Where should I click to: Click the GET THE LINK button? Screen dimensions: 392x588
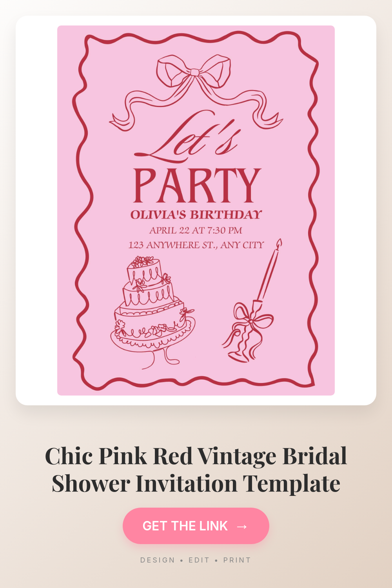tap(196, 526)
